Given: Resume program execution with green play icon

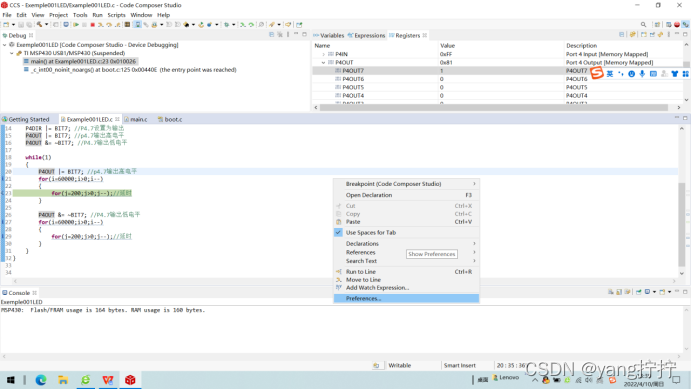Looking at the screenshot, I should pos(76,25).
